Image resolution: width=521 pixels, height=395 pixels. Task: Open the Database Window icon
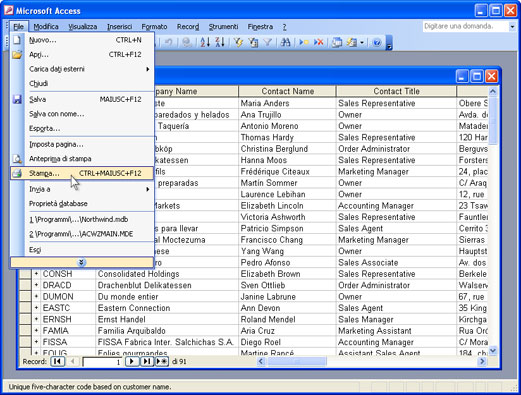(337, 42)
